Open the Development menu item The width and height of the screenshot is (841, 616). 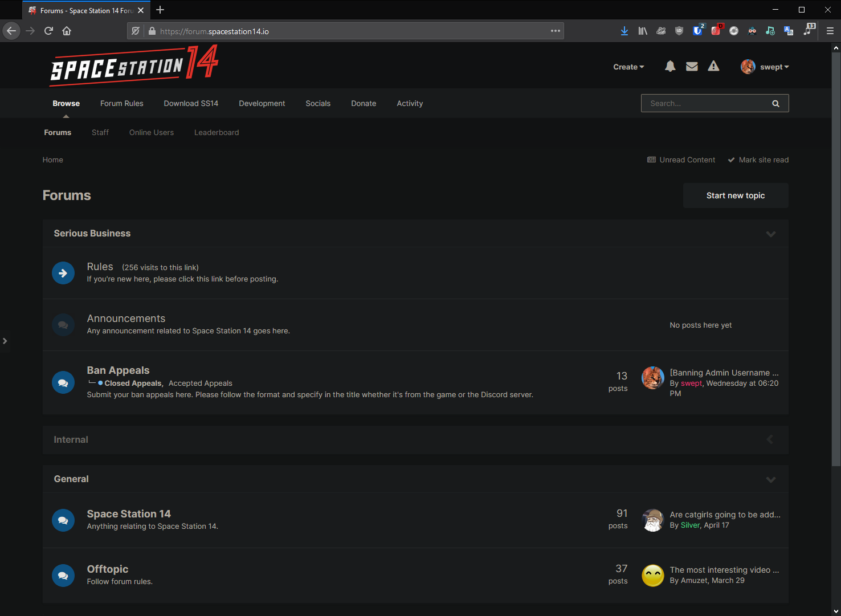(262, 104)
